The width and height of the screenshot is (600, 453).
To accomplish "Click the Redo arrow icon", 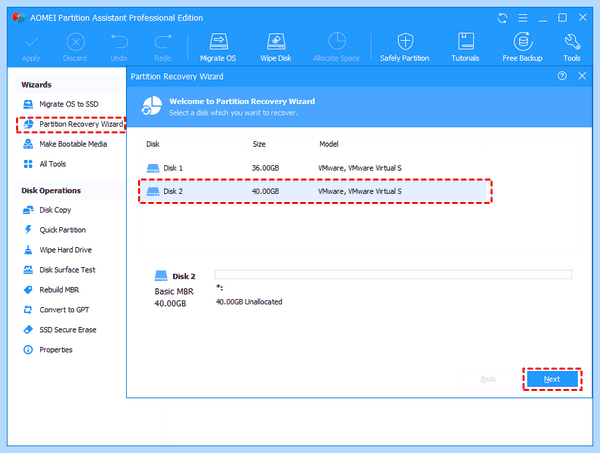I will click(x=163, y=41).
